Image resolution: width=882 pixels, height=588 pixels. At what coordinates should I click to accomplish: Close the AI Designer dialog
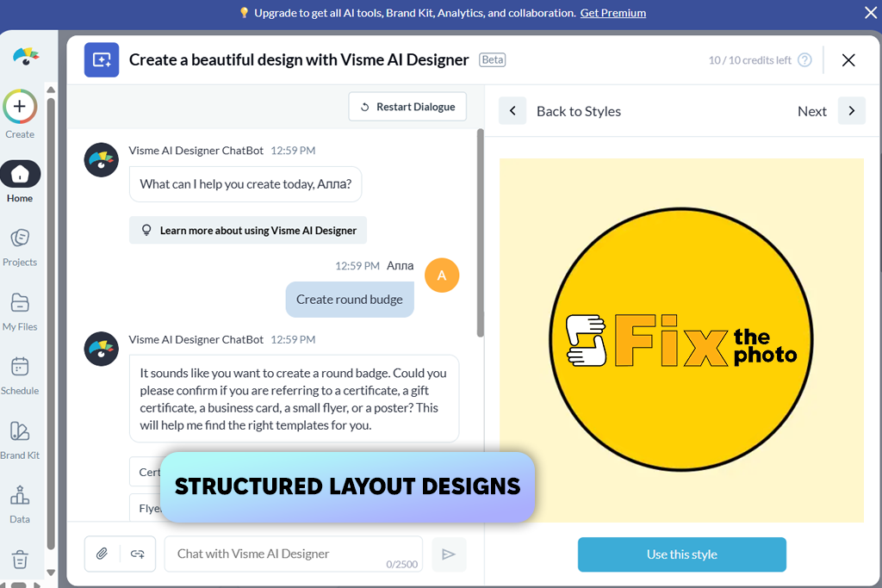[x=848, y=60]
